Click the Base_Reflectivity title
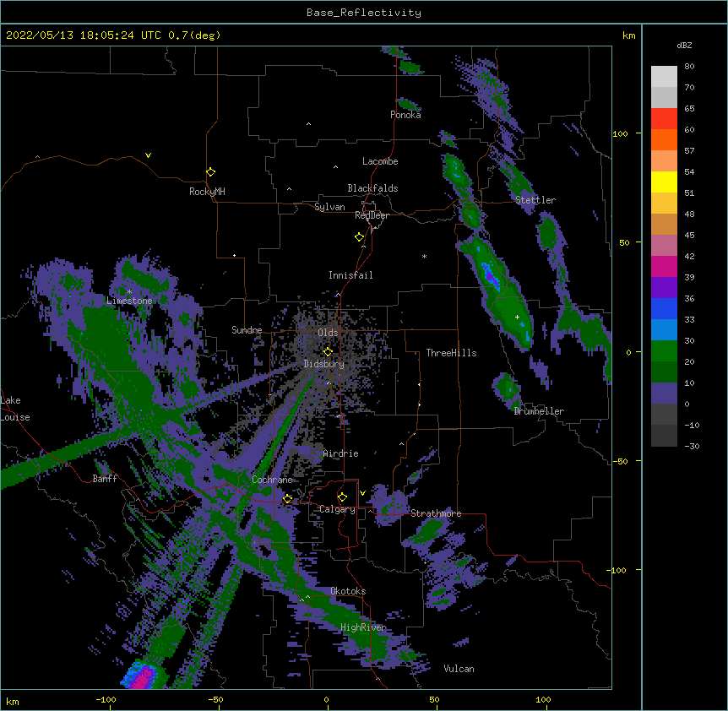This screenshot has width=728, height=711. [x=364, y=13]
